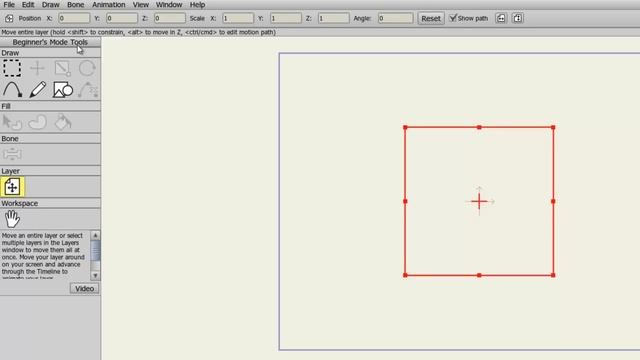
Task: Toggle the Show path checkbox
Action: pyautogui.click(x=453, y=18)
